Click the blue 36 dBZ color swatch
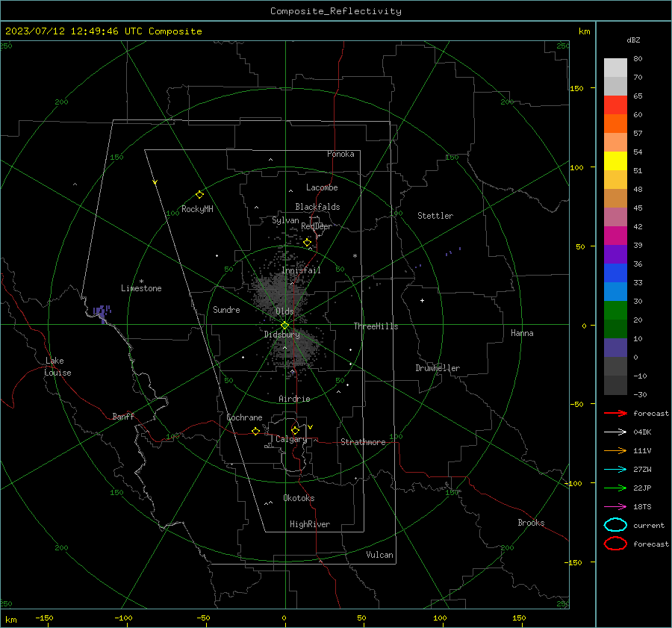 click(x=615, y=273)
